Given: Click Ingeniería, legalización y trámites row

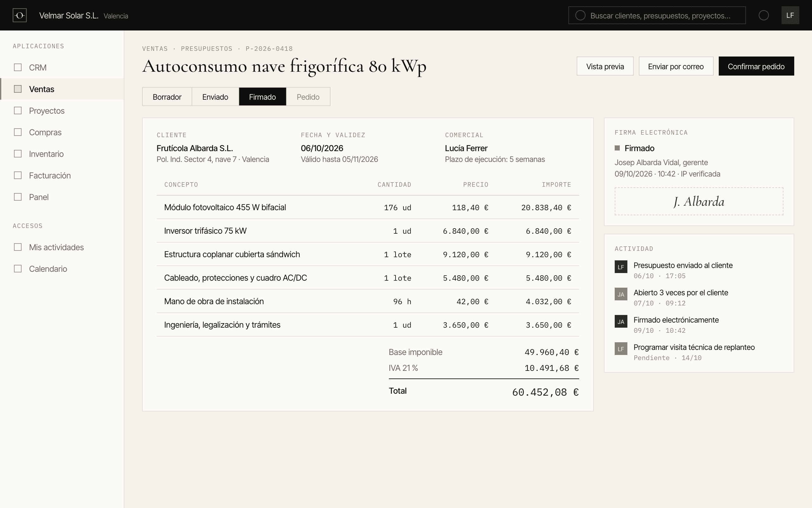Looking at the screenshot, I should click(x=368, y=325).
